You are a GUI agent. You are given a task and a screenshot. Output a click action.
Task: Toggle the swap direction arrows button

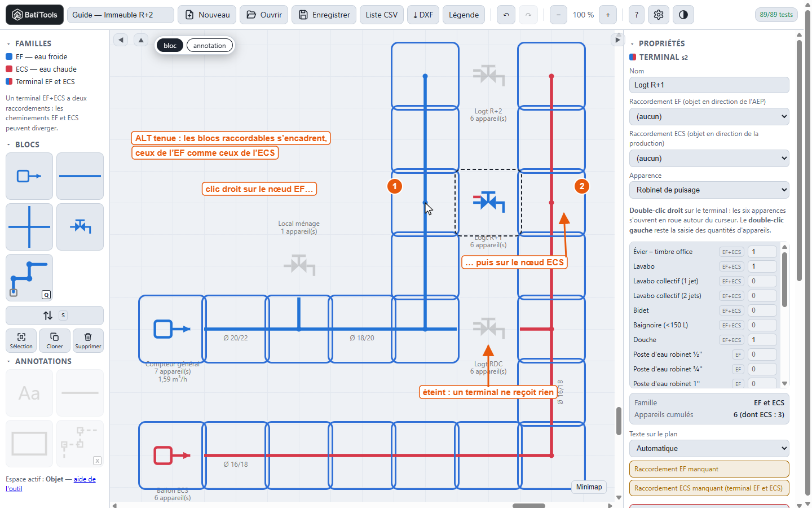[x=55, y=316]
